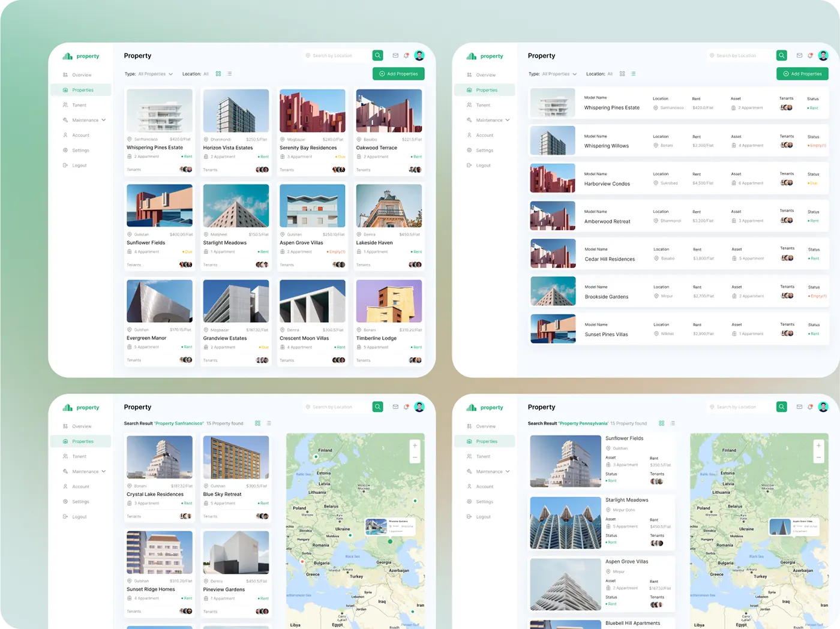Open the mail icon in the top-right list panel
The width and height of the screenshot is (840, 629).
[x=799, y=56]
